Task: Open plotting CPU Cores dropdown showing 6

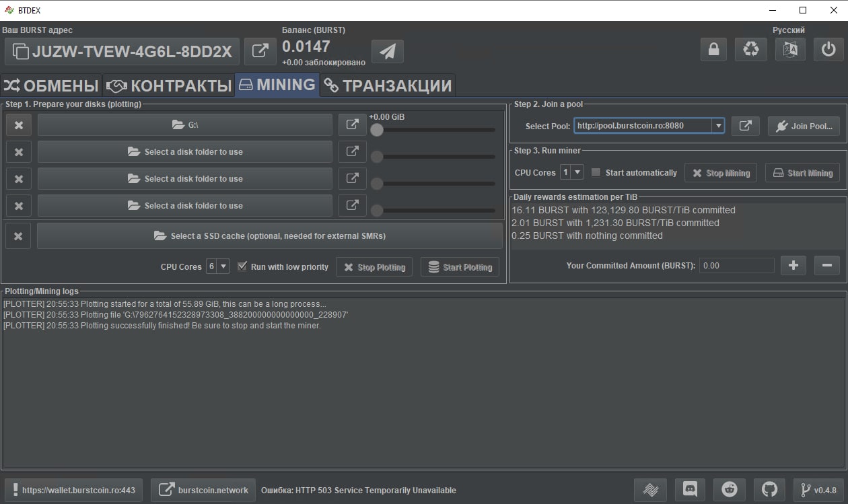Action: point(217,266)
